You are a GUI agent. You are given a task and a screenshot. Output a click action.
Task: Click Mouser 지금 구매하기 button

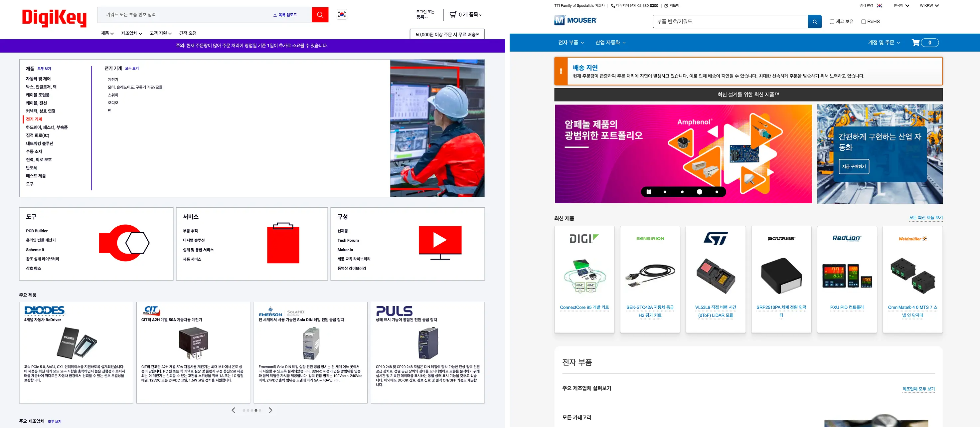(x=854, y=166)
